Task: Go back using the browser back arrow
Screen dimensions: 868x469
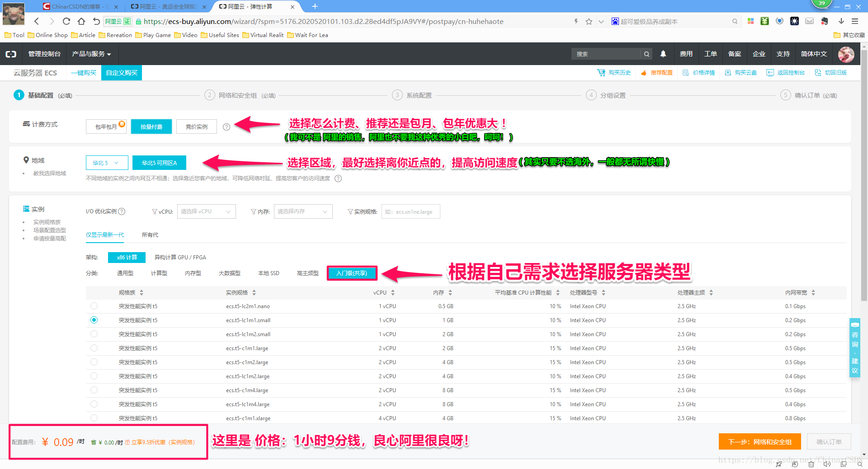Action: click(37, 21)
